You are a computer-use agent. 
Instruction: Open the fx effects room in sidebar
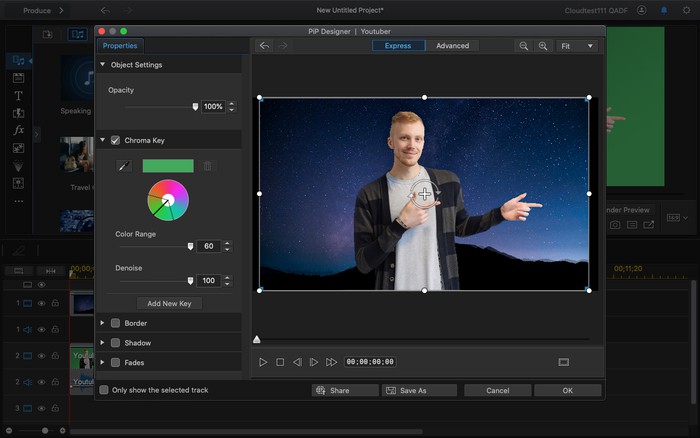pos(18,131)
